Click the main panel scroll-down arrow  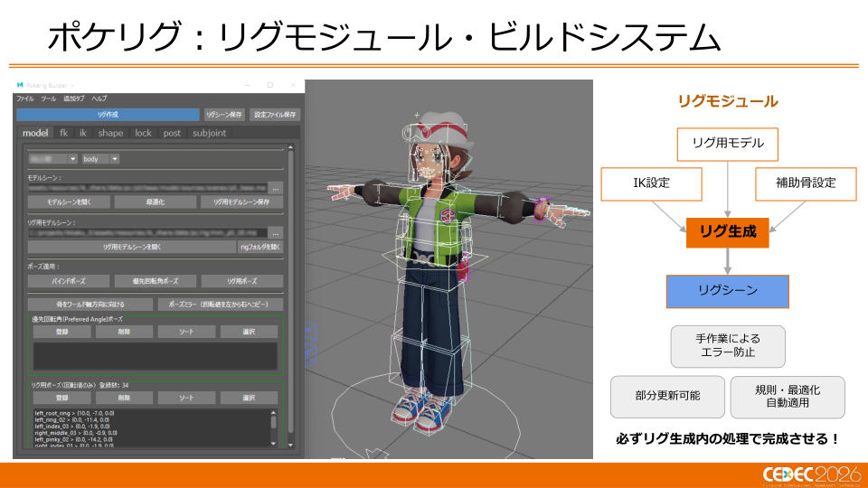point(290,445)
